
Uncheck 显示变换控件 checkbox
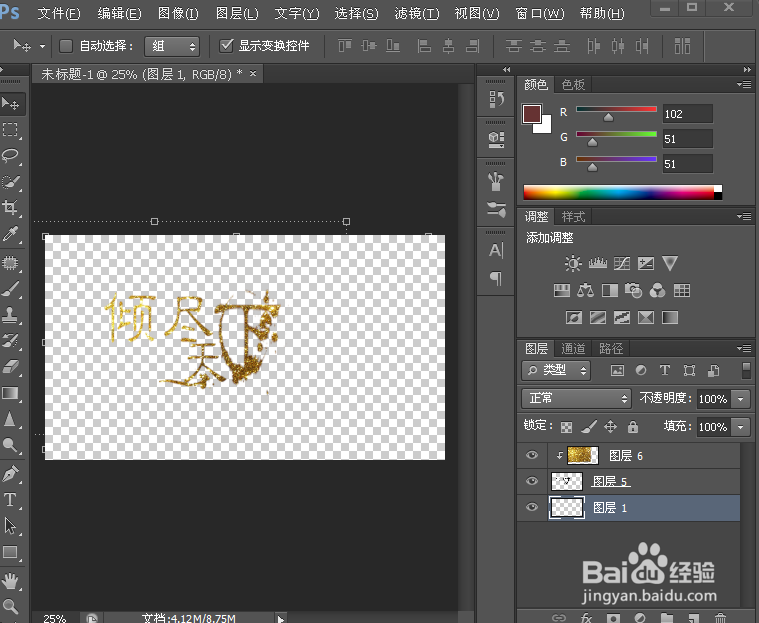pyautogui.click(x=226, y=46)
